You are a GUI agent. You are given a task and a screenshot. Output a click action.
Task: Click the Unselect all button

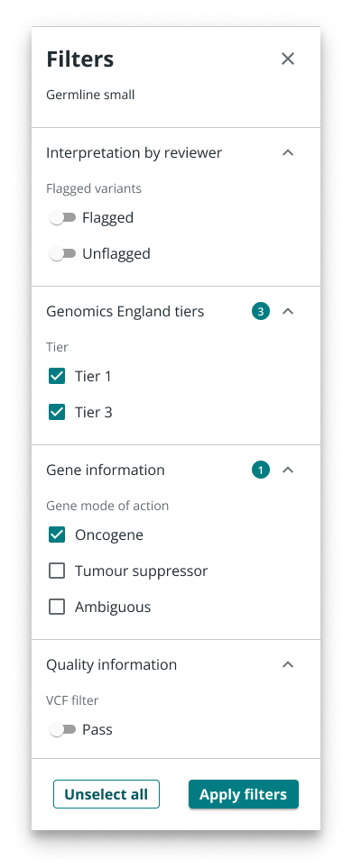click(x=107, y=794)
